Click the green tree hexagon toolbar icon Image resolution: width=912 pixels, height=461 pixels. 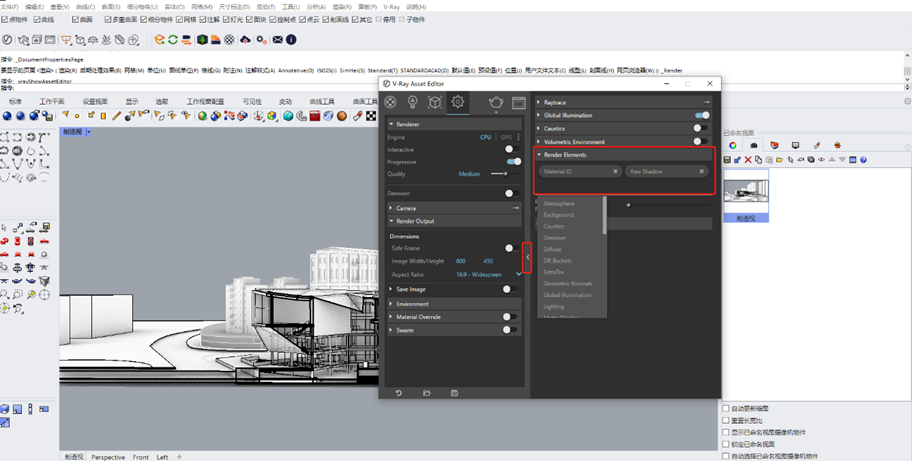[x=202, y=40]
